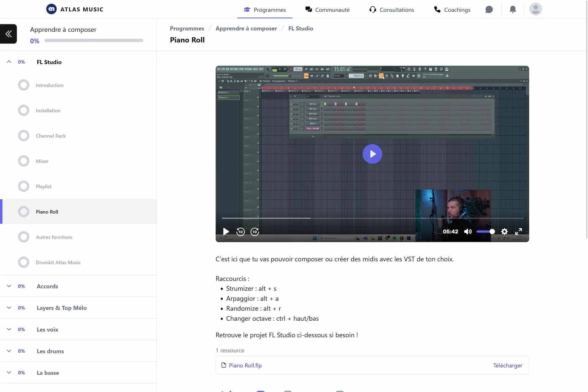
Task: Go to Apprendre à composer breadcrumb
Action: coord(246,28)
